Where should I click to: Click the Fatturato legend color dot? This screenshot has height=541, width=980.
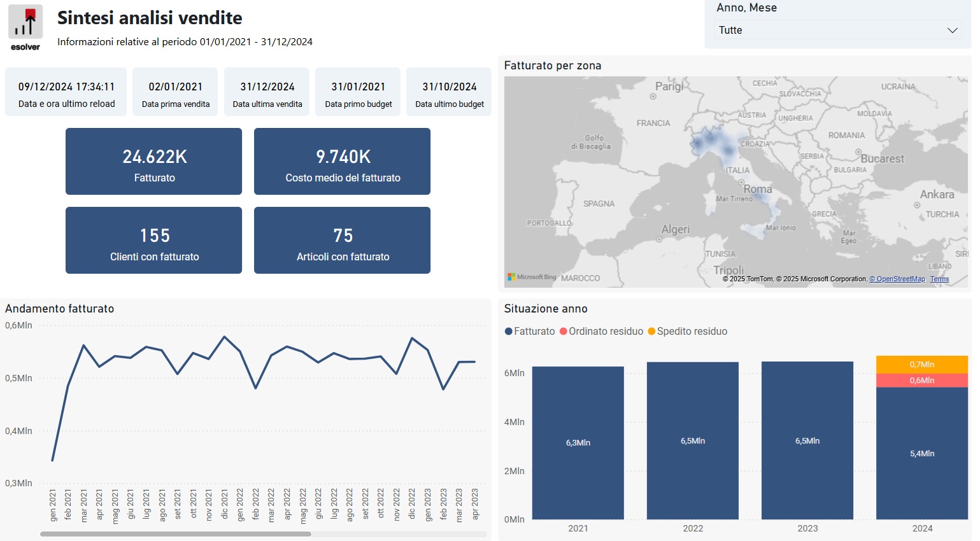click(x=508, y=332)
